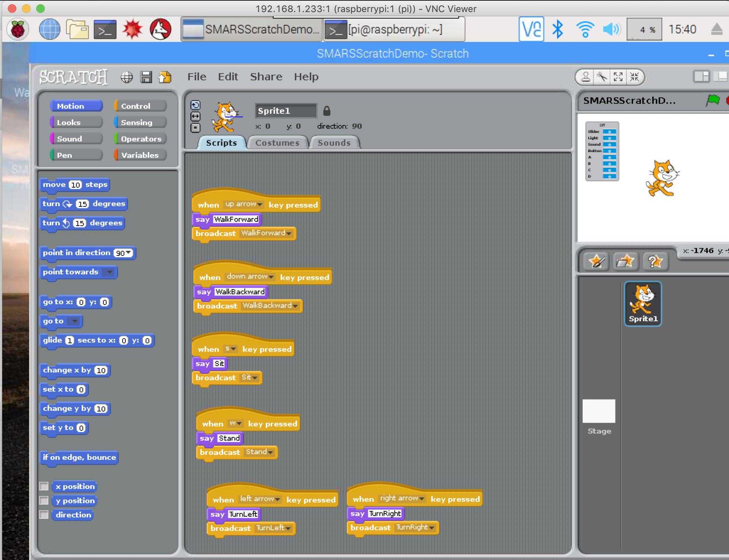Open the Wi-Fi network tray menu
Image resolution: width=729 pixels, height=560 pixels.
pyautogui.click(x=585, y=29)
